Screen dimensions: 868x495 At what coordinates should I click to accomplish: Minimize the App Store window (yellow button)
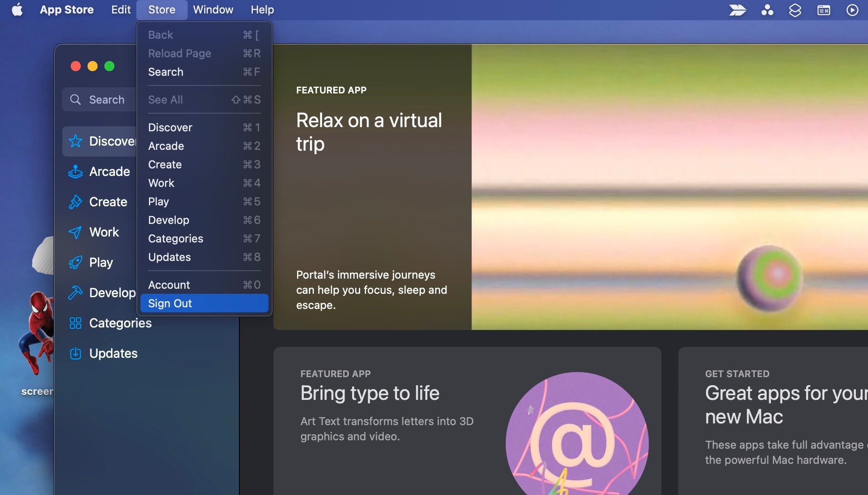pos(93,66)
